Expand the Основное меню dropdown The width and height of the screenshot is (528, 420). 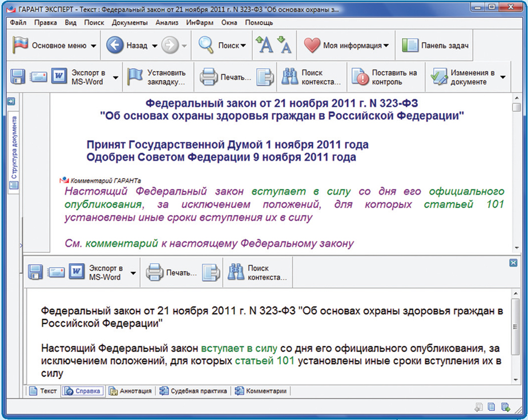pyautogui.click(x=94, y=46)
